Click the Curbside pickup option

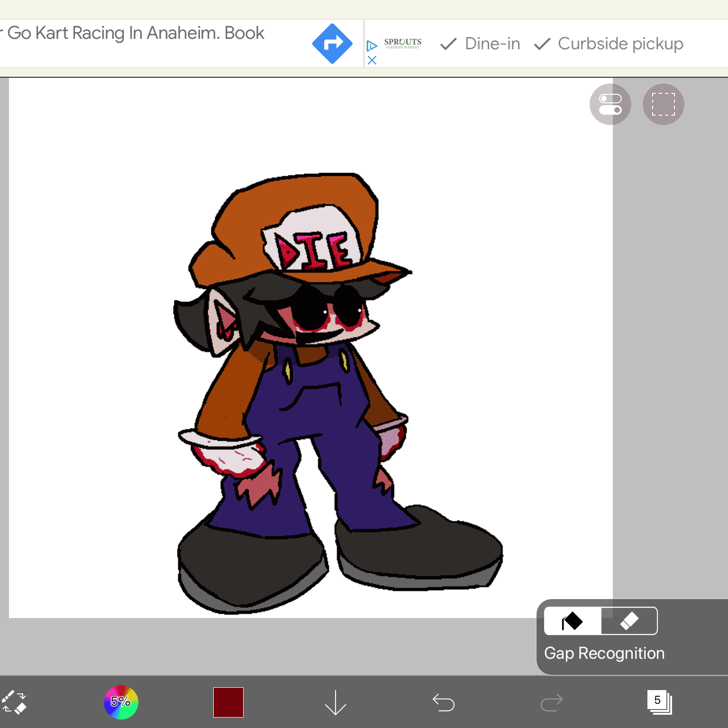[609, 44]
